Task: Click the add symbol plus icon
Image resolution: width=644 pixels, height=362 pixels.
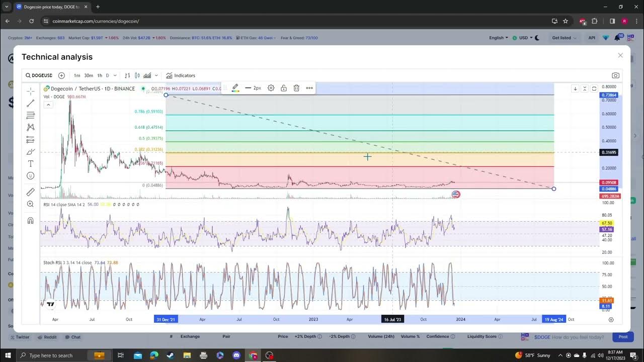Action: 61,75
